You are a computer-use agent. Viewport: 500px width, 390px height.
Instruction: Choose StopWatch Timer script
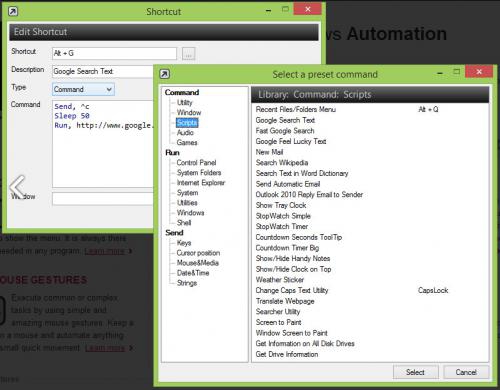coord(282,227)
